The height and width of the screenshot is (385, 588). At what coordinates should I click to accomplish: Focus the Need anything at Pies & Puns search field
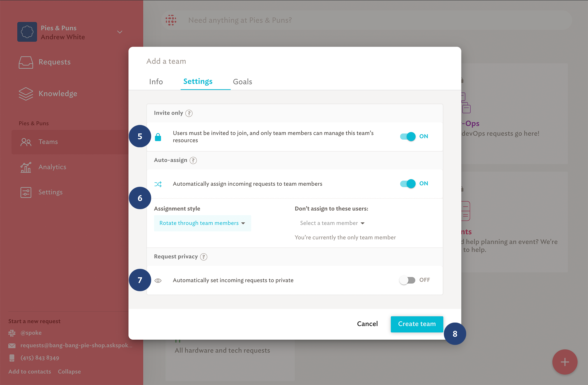[x=366, y=20]
